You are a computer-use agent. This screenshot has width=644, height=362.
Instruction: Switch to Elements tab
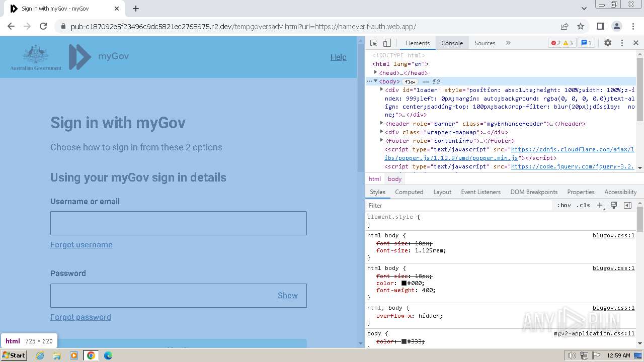(x=418, y=43)
